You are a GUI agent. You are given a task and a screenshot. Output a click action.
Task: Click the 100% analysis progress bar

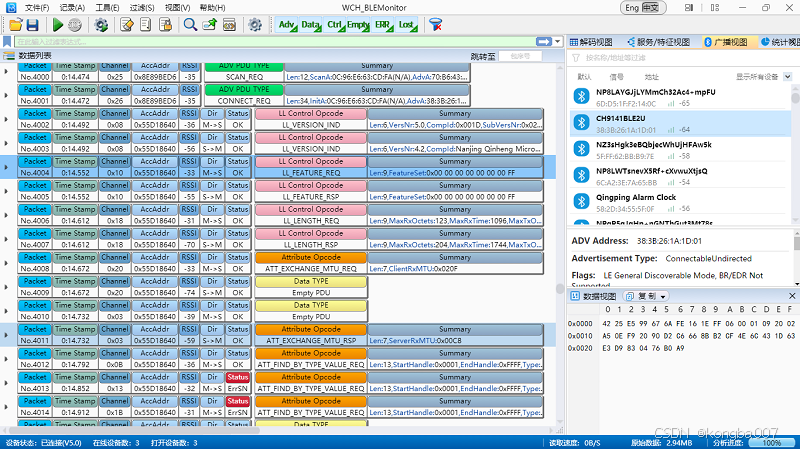click(771, 443)
